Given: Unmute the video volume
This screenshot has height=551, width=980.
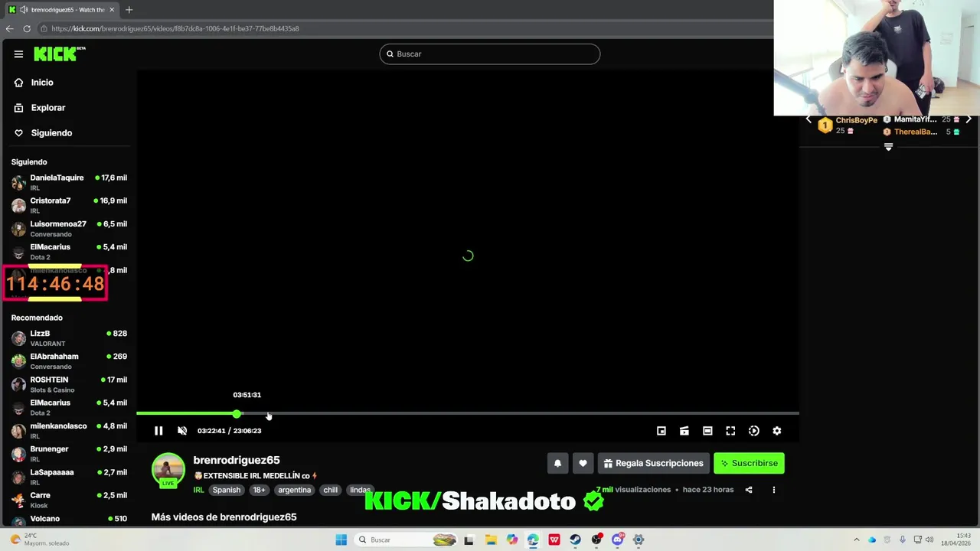Looking at the screenshot, I should click(x=182, y=431).
